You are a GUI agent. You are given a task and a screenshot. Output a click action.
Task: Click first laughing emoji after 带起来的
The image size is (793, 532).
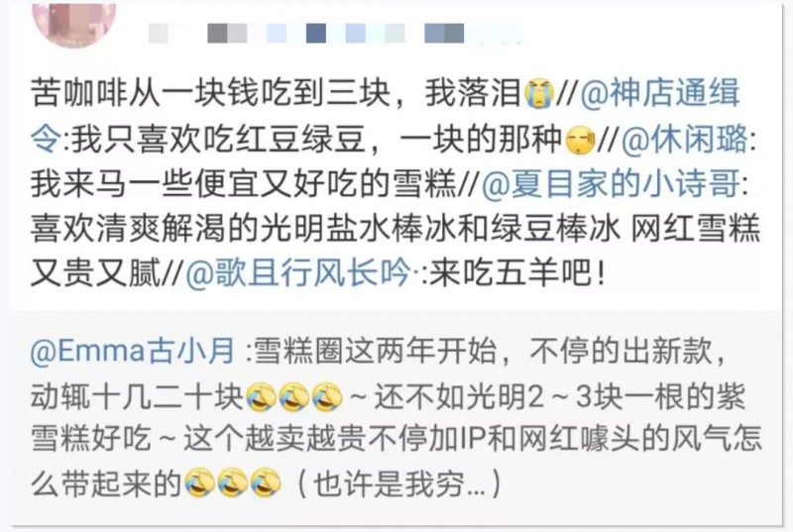coord(199,483)
